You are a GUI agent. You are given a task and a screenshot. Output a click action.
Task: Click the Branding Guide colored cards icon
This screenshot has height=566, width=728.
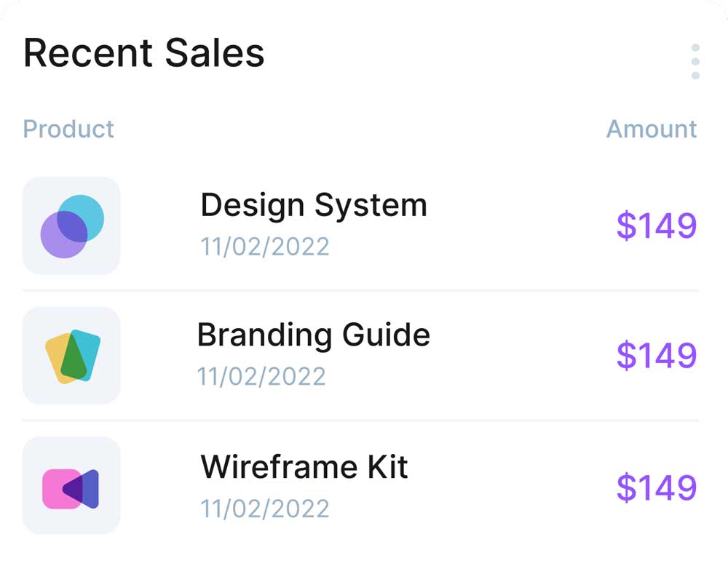click(x=71, y=356)
